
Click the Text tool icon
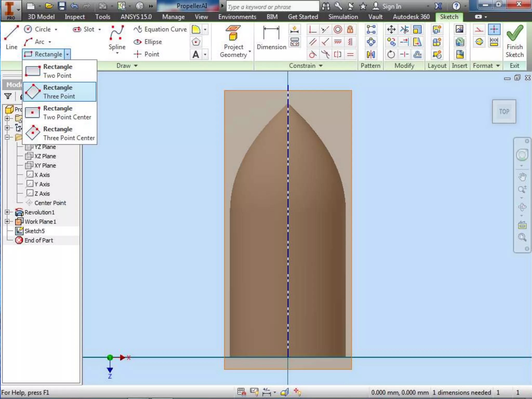click(x=196, y=55)
